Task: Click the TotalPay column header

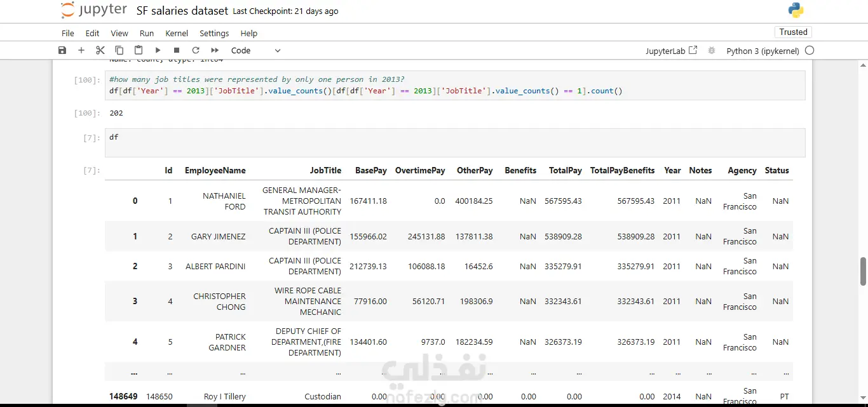Action: (x=566, y=170)
